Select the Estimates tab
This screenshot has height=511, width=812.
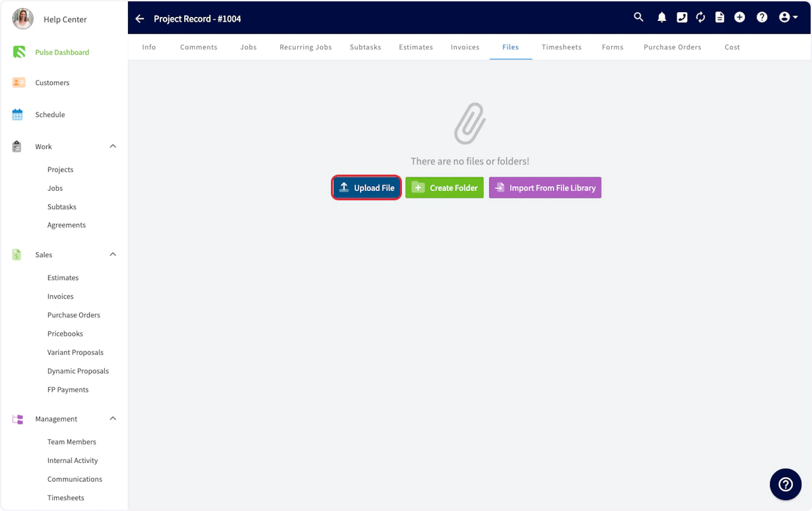[415, 47]
